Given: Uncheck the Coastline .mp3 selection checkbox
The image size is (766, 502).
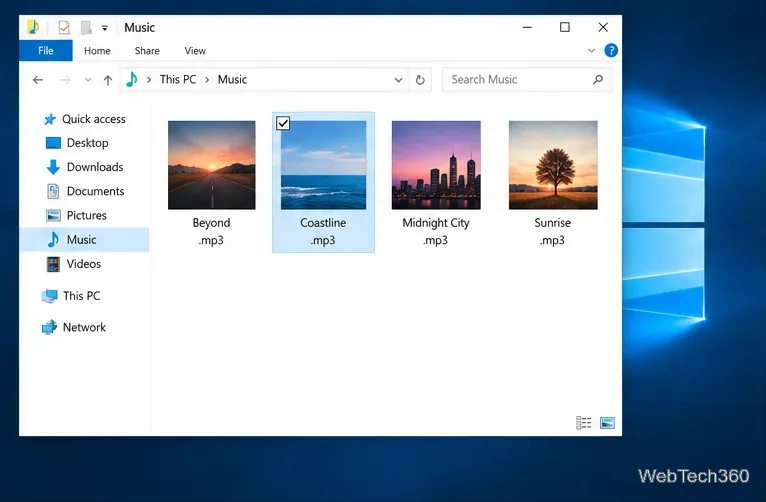Looking at the screenshot, I should (283, 123).
